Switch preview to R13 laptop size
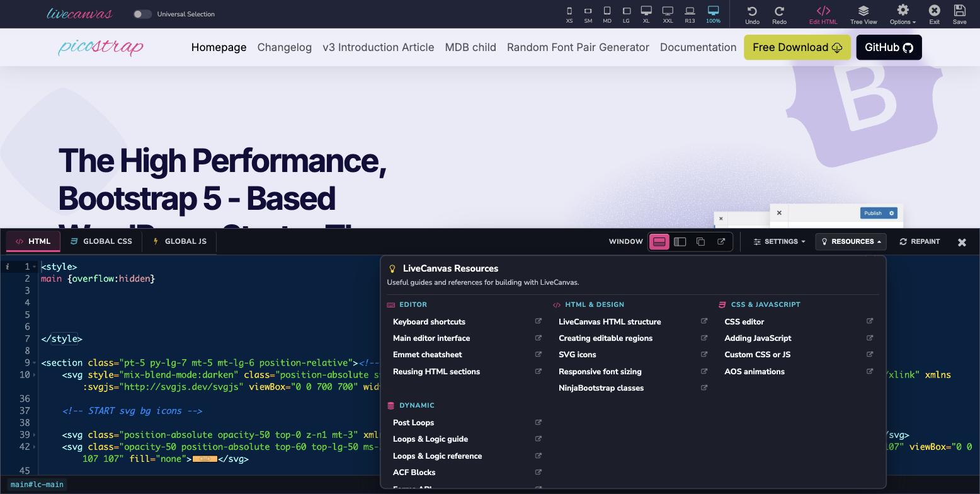The image size is (980, 494). pos(690,14)
